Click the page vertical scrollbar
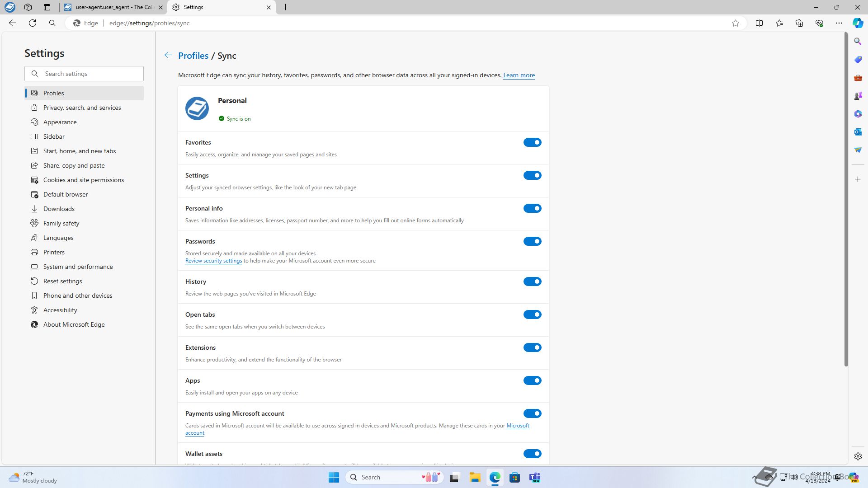The height and width of the screenshot is (488, 868). [x=846, y=199]
